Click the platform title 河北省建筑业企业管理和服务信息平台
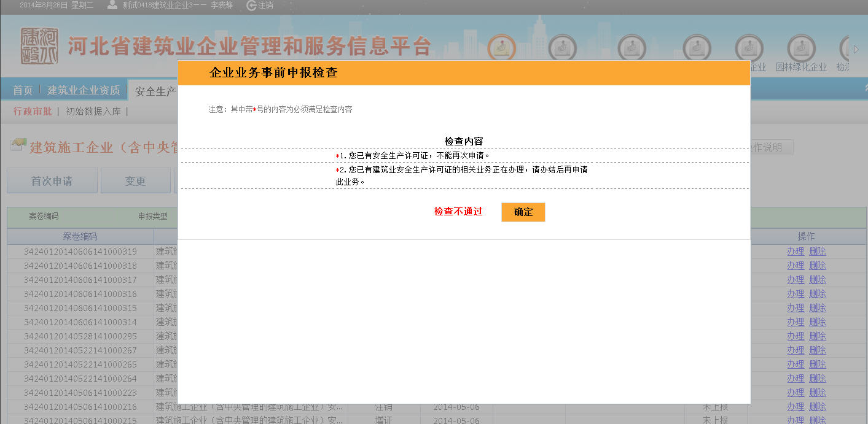This screenshot has width=868, height=424. coord(249,47)
